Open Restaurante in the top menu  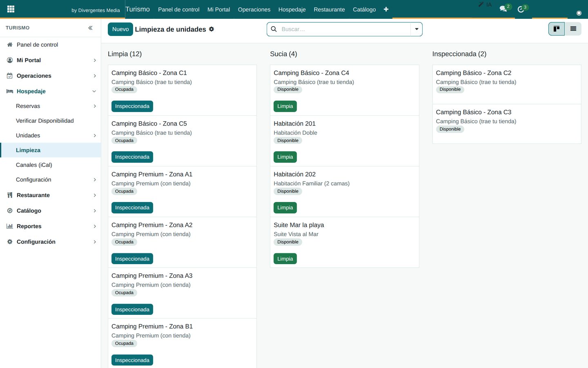click(x=329, y=9)
